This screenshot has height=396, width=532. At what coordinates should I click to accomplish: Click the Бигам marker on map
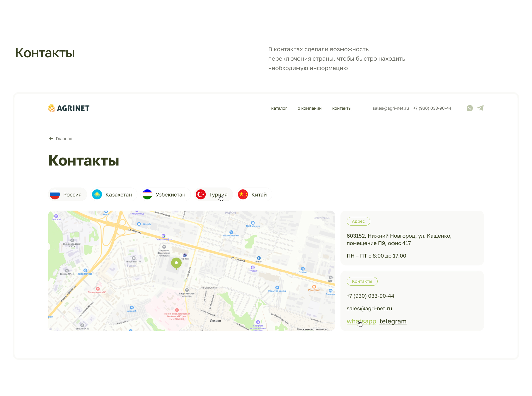259,258
